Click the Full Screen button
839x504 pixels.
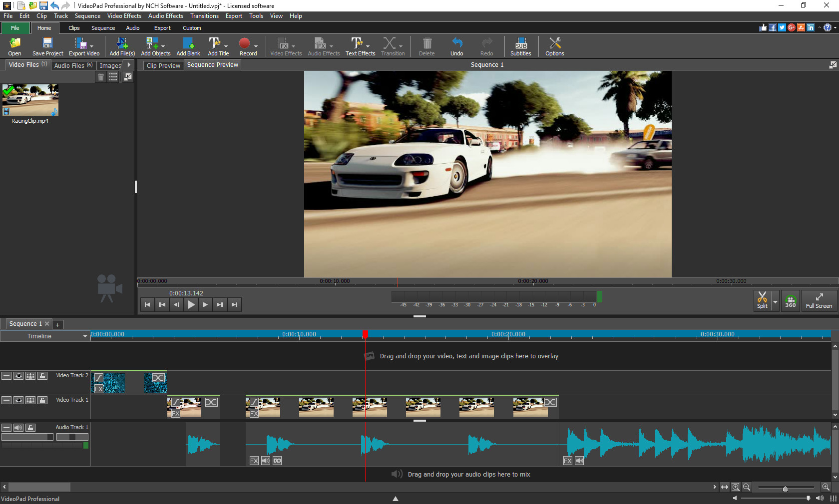[x=819, y=300]
